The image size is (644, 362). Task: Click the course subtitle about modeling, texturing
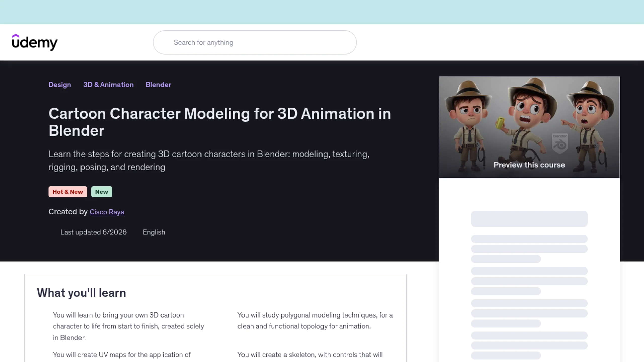(x=209, y=160)
